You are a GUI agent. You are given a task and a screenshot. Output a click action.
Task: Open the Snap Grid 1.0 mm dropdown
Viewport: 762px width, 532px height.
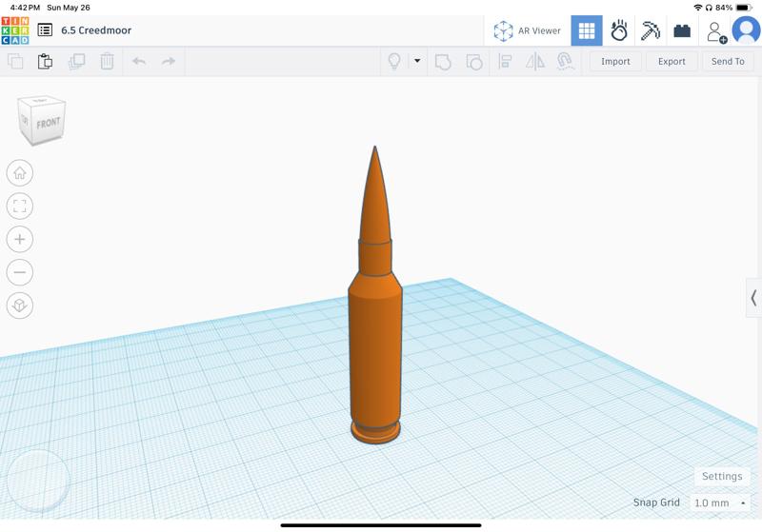[x=720, y=502]
